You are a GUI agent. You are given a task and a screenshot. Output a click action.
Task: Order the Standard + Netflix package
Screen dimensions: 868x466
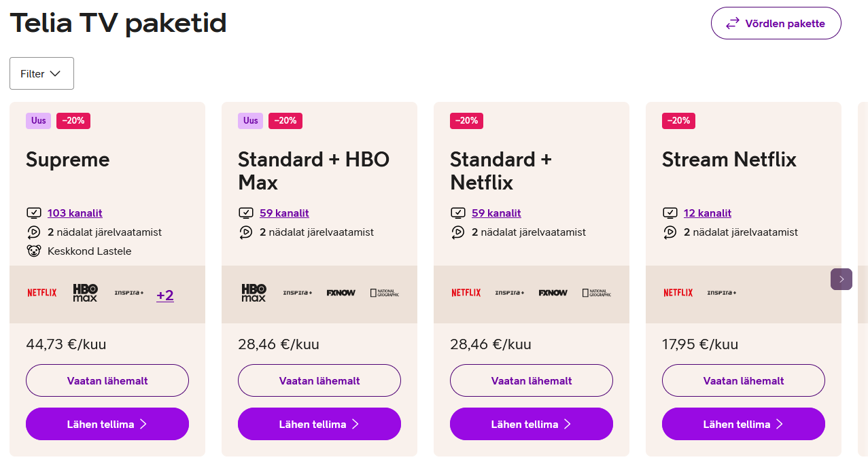point(532,424)
